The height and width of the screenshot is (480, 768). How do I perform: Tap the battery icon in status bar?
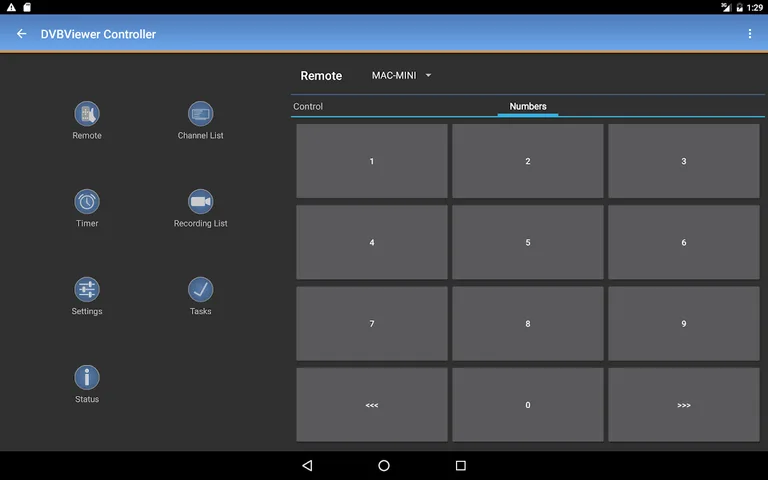point(740,7)
